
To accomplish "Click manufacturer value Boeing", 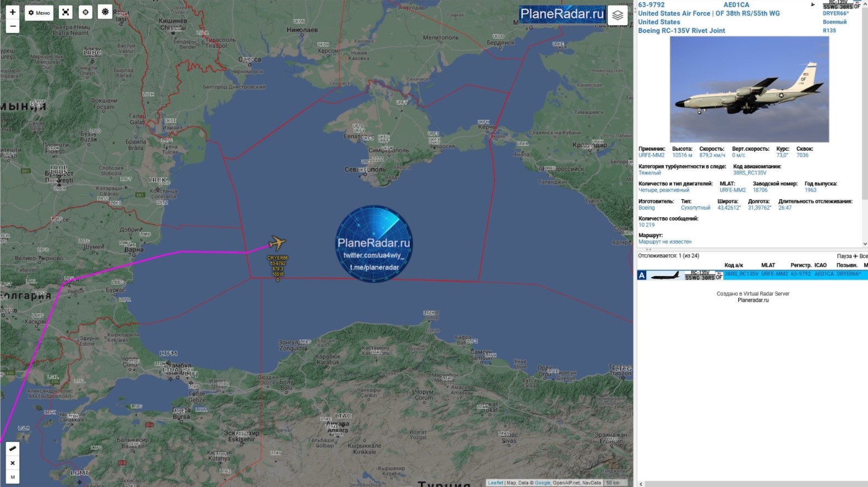I will click(646, 207).
